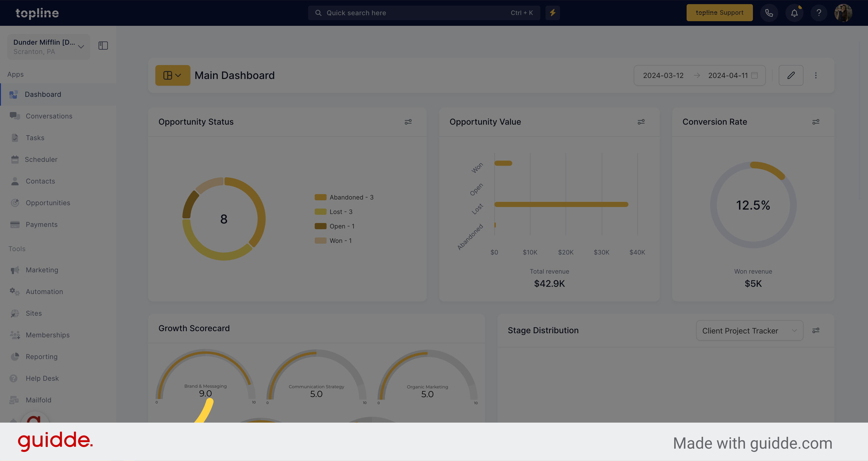Open the help question mark icon
The height and width of the screenshot is (461, 868).
[819, 13]
